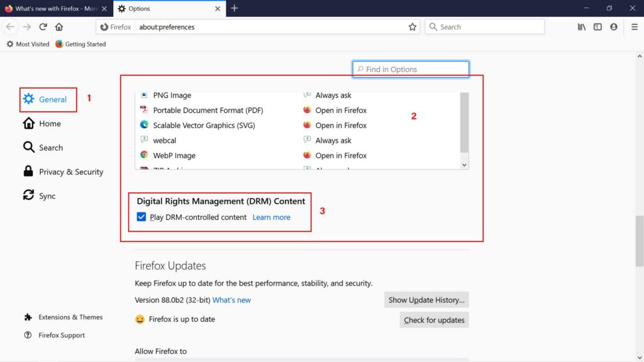Click page scrollbar down arrow
The image size is (644, 362).
640,358
